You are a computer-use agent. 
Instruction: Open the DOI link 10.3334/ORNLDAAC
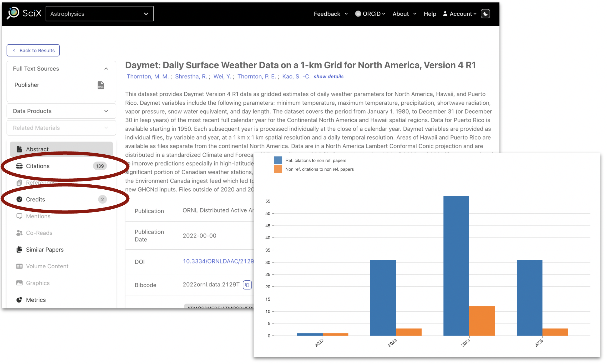[x=218, y=261]
